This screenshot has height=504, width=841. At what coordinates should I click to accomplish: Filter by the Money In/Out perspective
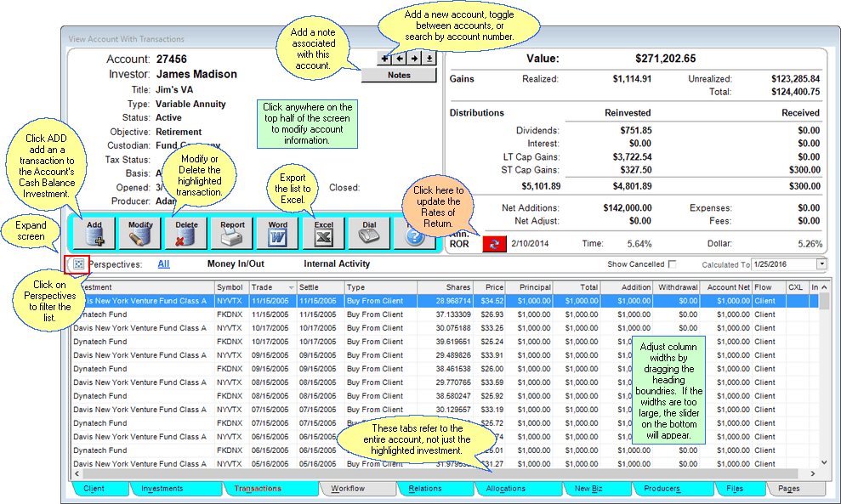click(x=236, y=263)
